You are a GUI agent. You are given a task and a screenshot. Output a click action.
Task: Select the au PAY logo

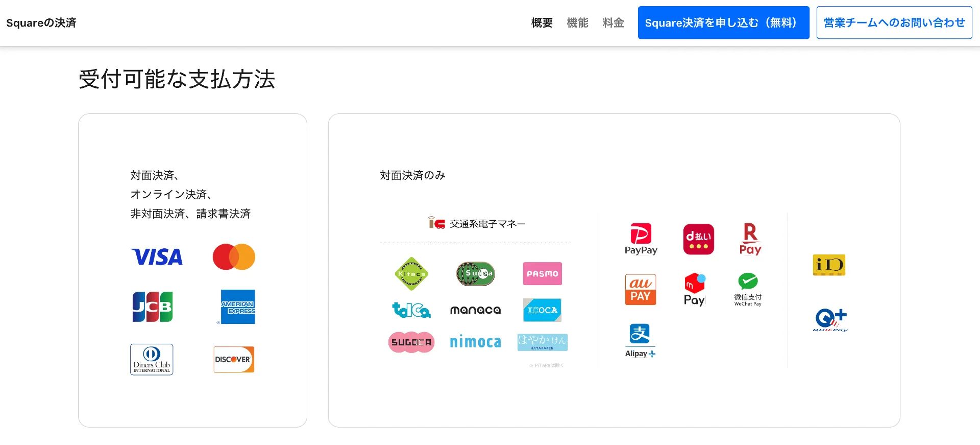click(x=640, y=290)
